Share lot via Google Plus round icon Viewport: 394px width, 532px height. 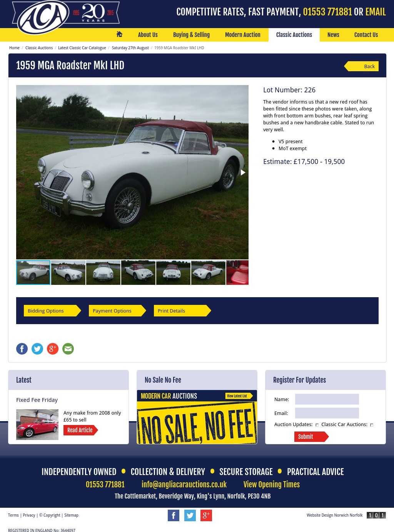pos(53,349)
